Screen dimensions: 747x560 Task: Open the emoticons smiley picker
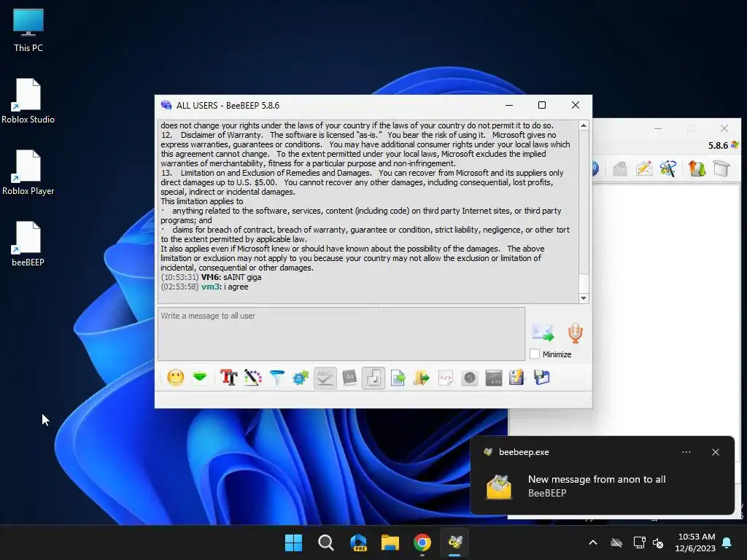pos(175,378)
